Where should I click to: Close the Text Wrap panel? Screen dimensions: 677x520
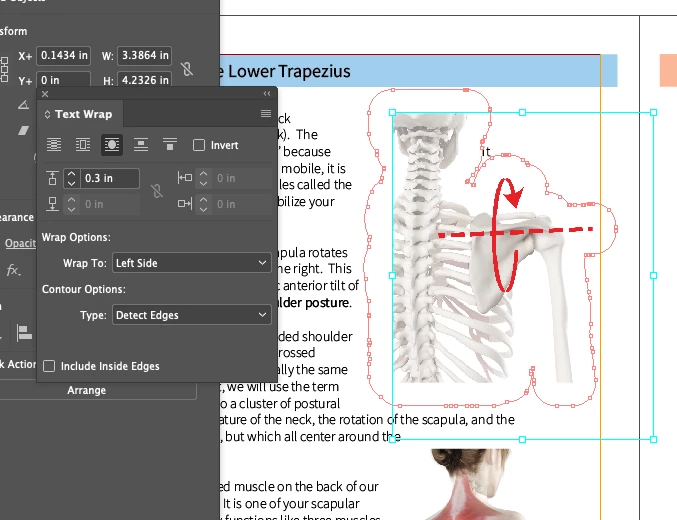point(45,94)
